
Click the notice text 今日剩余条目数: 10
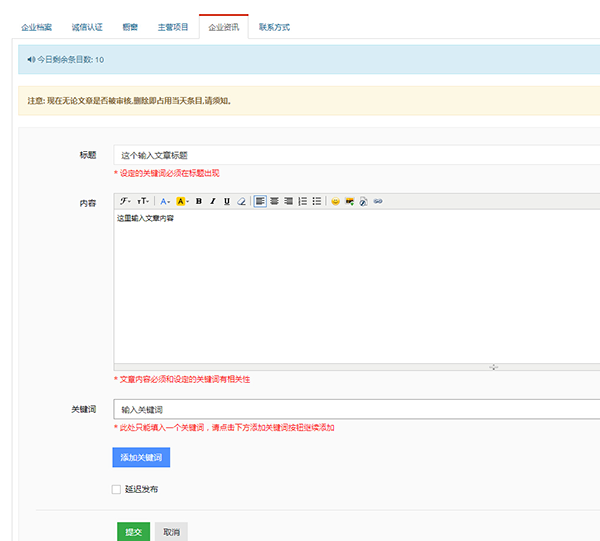click(x=70, y=59)
